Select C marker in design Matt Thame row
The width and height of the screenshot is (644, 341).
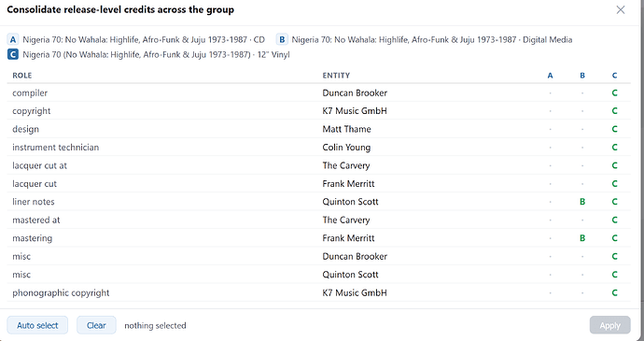(614, 129)
